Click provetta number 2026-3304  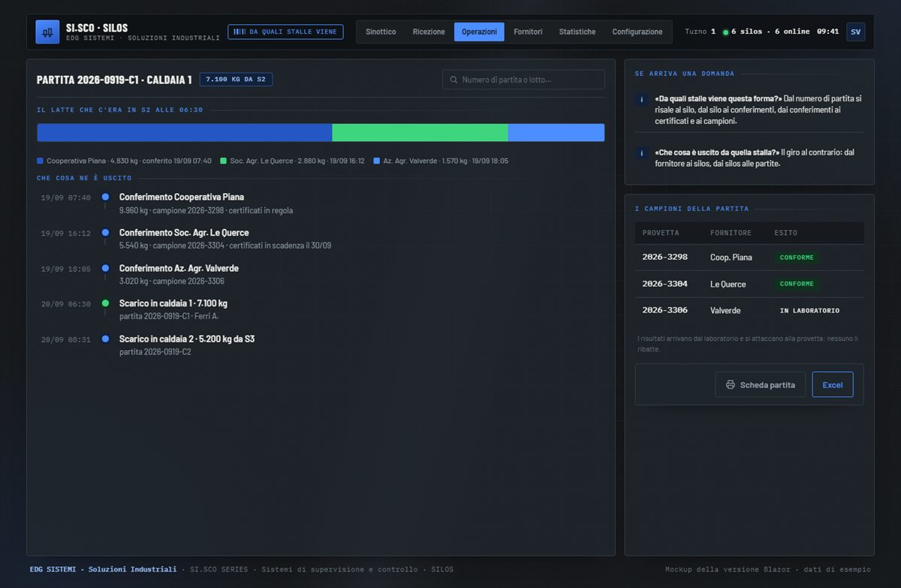tap(664, 284)
